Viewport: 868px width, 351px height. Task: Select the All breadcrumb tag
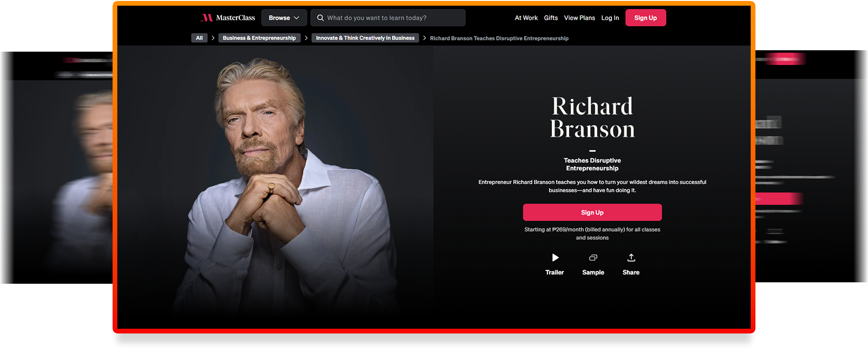coord(199,38)
